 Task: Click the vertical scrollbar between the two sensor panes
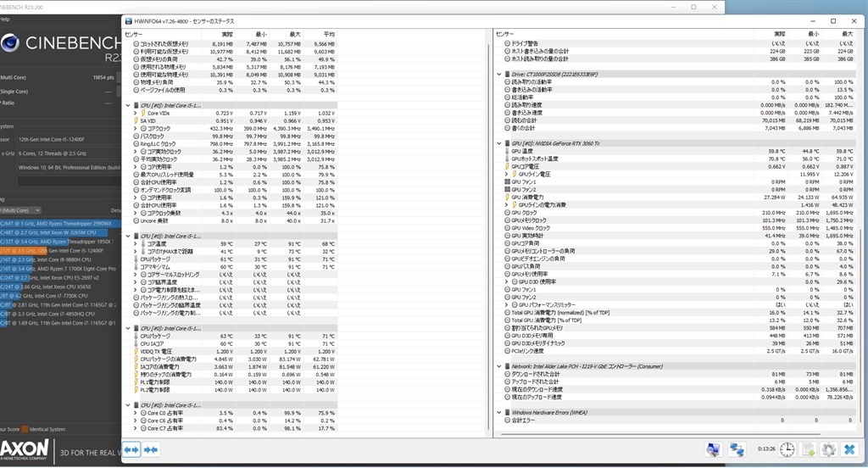pyautogui.click(x=488, y=236)
